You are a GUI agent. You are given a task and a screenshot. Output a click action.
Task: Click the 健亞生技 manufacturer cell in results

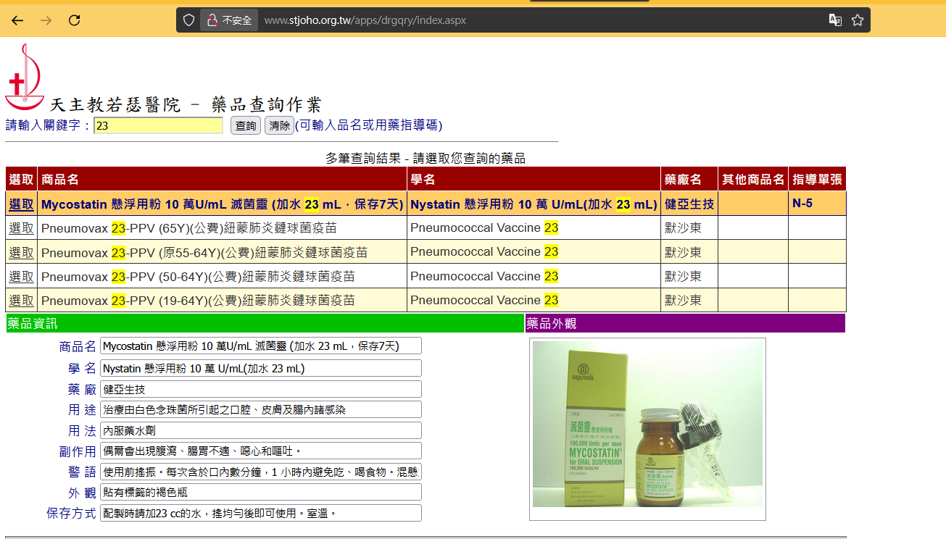[689, 204]
